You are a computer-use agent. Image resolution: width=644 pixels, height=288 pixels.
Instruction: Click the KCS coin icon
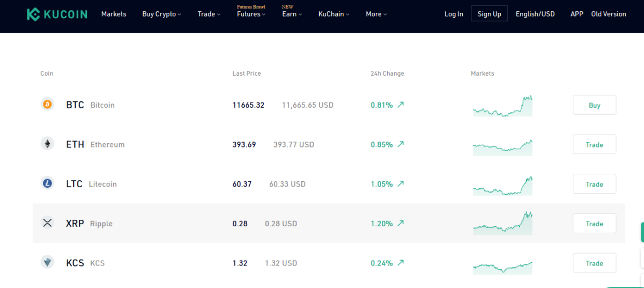pos(47,262)
